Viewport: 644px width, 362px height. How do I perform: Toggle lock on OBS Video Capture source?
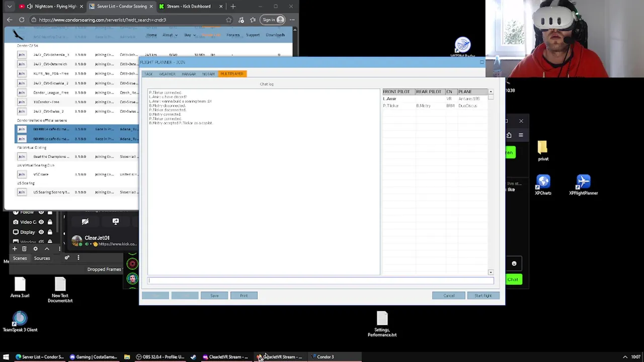pos(50,222)
